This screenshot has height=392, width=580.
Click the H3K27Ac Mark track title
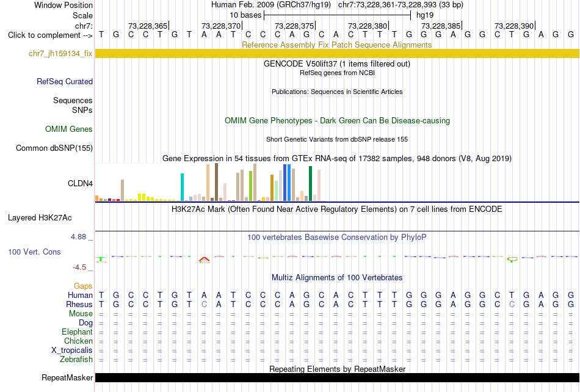click(337, 209)
